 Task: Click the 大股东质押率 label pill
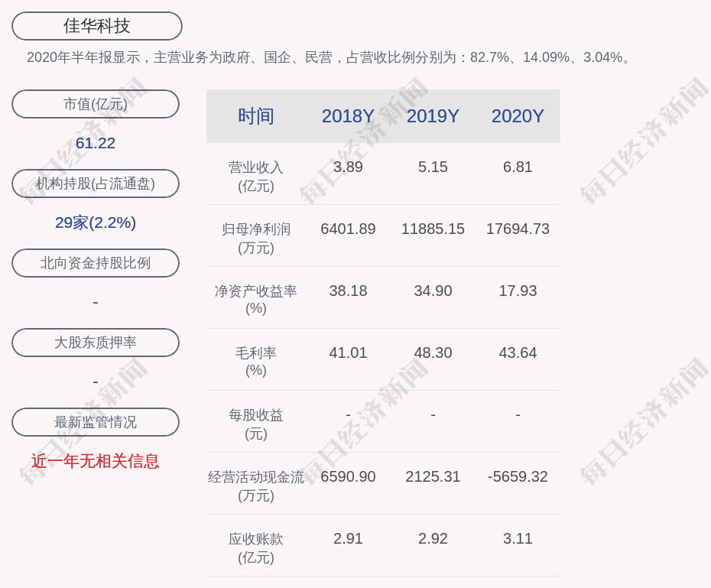(96, 343)
